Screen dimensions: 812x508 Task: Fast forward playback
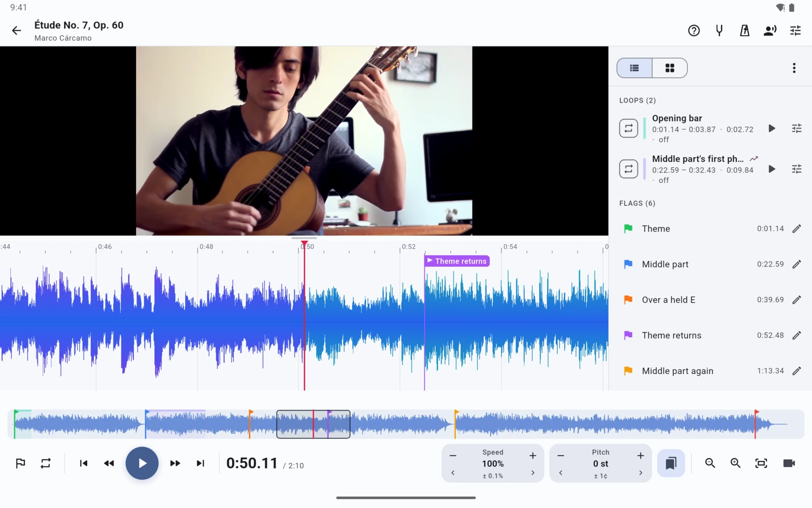point(175,463)
